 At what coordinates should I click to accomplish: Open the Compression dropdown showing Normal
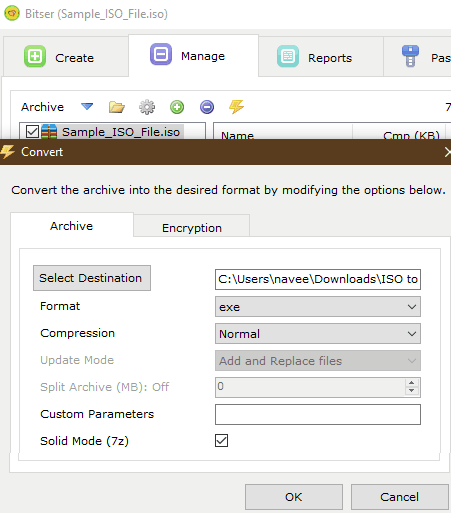coord(318,333)
